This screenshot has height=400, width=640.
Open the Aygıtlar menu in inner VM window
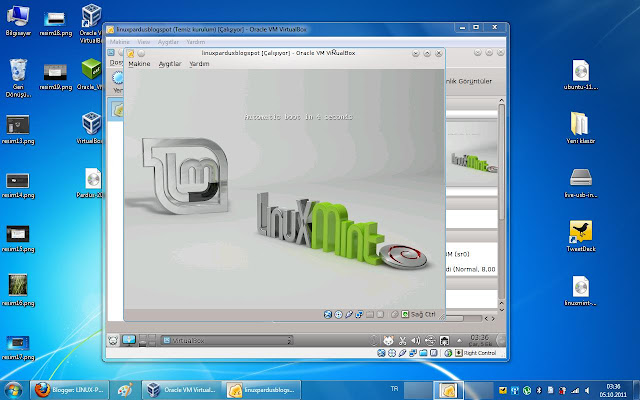(170, 64)
